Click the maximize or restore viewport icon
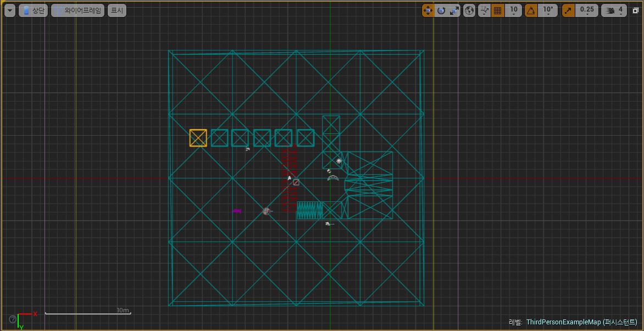 click(x=635, y=11)
